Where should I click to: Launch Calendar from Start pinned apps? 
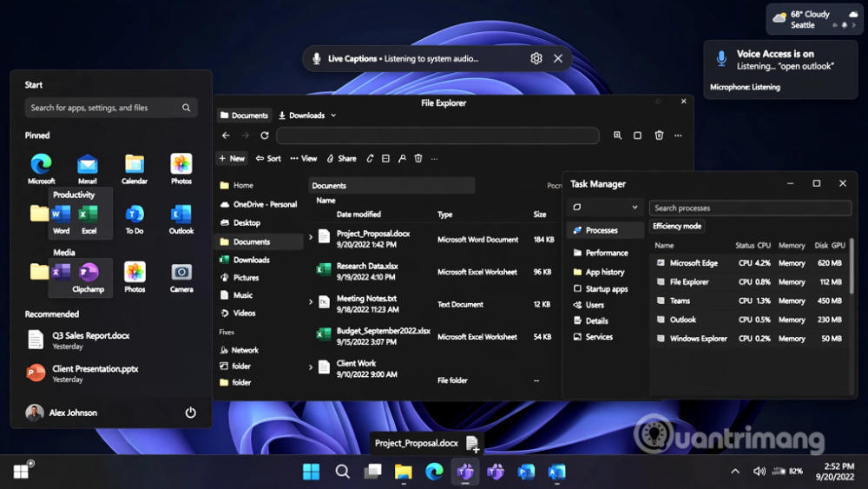tap(135, 169)
